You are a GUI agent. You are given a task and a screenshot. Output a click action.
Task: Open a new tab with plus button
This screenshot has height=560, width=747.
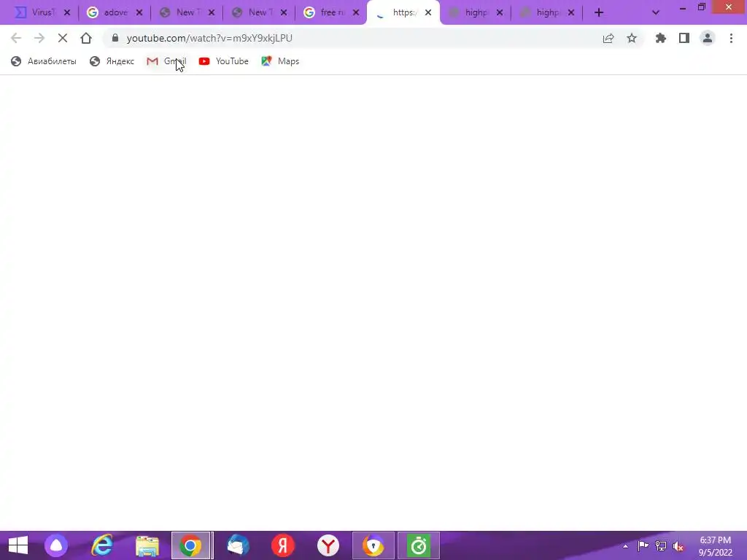[x=599, y=12]
